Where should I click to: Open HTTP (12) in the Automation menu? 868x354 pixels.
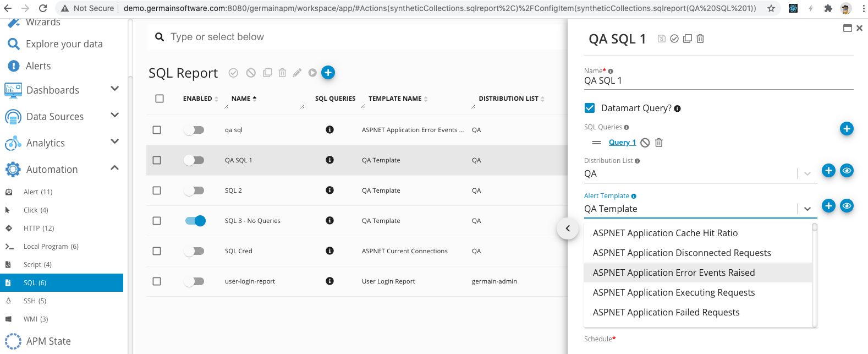pyautogui.click(x=39, y=228)
